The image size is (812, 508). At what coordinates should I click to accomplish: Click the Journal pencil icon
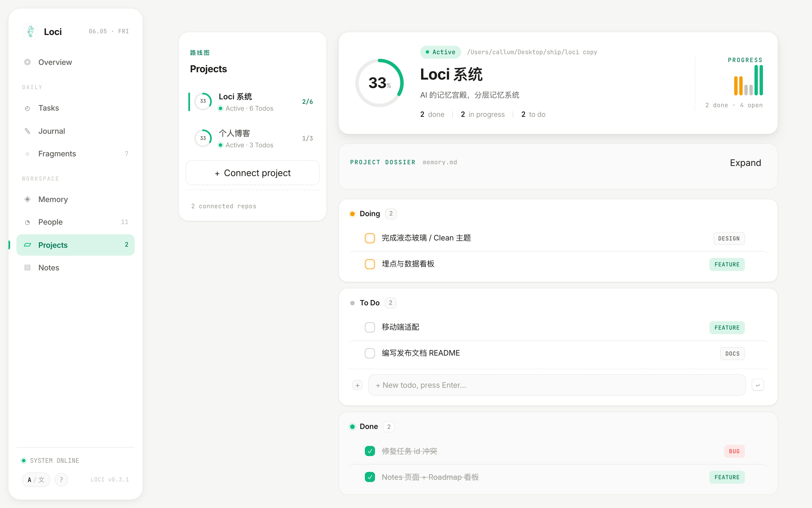tap(28, 131)
